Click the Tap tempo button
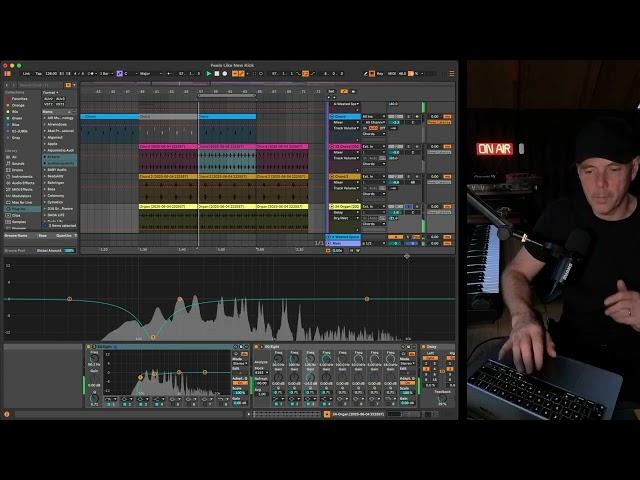The height and width of the screenshot is (480, 640). [38, 73]
